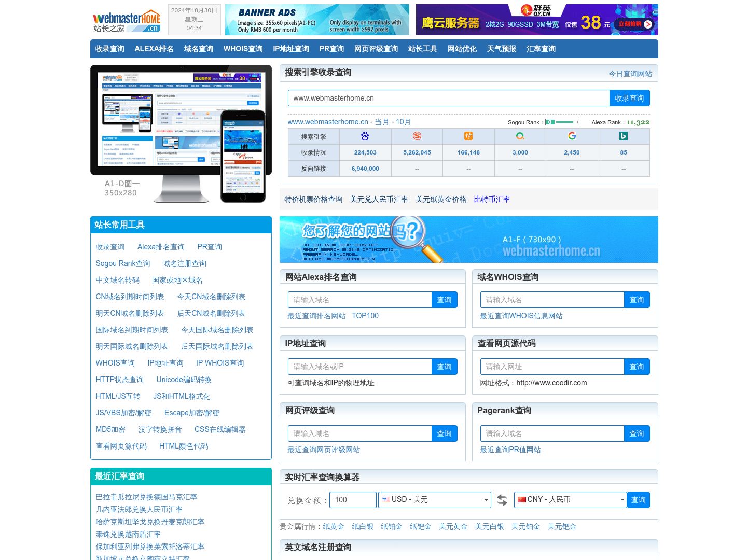Click 查询 button in 查看网页源代码
This screenshot has width=747, height=560.
click(637, 367)
